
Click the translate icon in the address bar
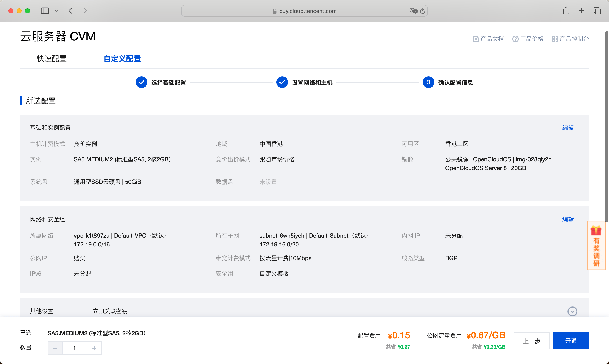click(413, 11)
